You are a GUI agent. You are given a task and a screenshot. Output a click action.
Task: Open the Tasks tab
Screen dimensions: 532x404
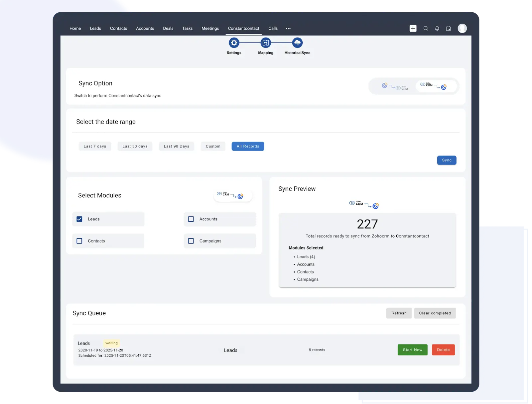(187, 28)
